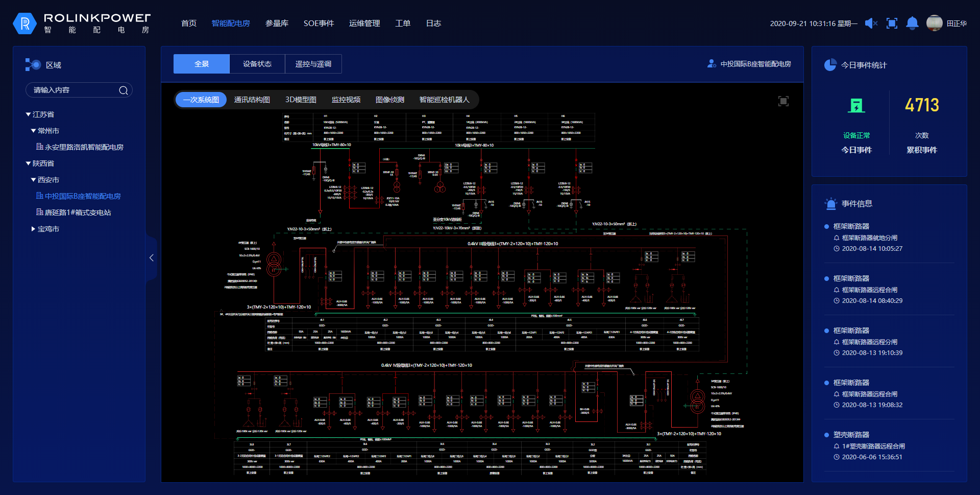Click the ROLINKPOWER logo icon

click(x=24, y=23)
